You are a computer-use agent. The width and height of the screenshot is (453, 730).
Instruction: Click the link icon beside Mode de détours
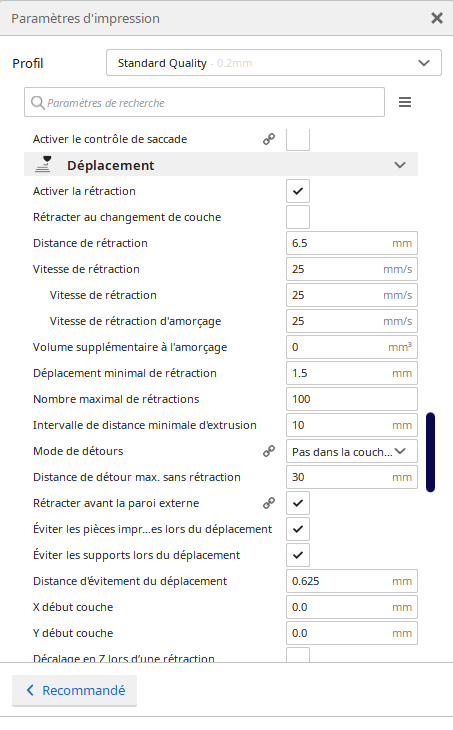(x=269, y=451)
